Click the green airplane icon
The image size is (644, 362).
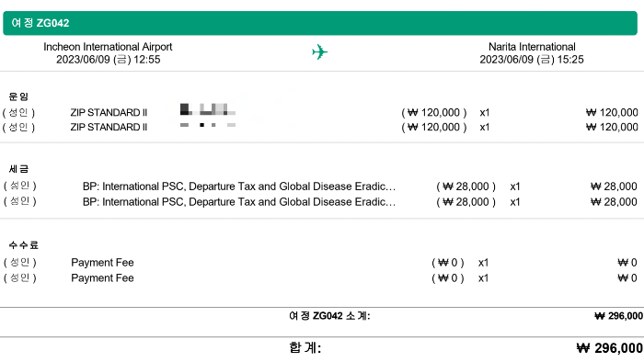click(319, 52)
